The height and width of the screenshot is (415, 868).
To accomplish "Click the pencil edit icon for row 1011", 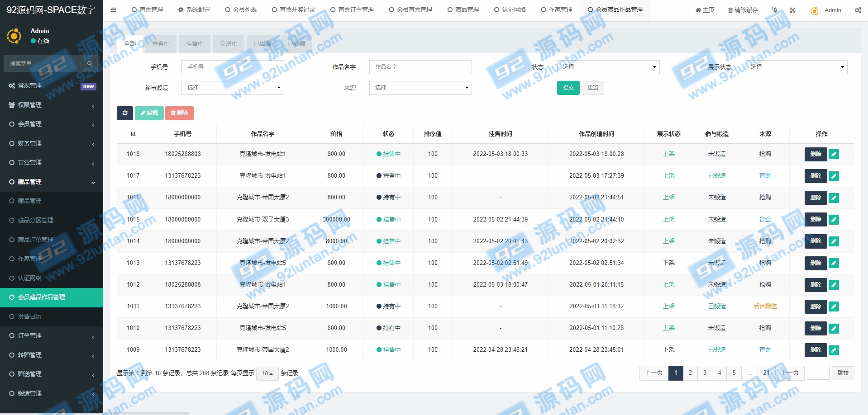I will [834, 306].
